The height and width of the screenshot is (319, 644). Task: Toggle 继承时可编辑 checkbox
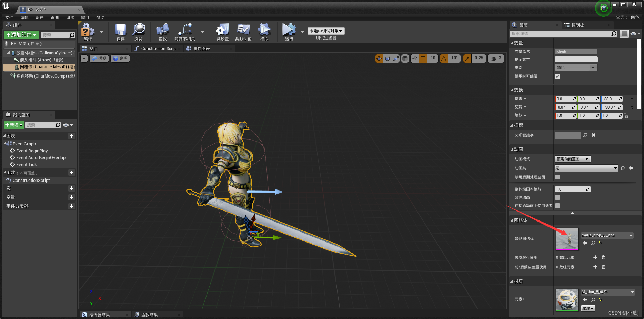[557, 76]
